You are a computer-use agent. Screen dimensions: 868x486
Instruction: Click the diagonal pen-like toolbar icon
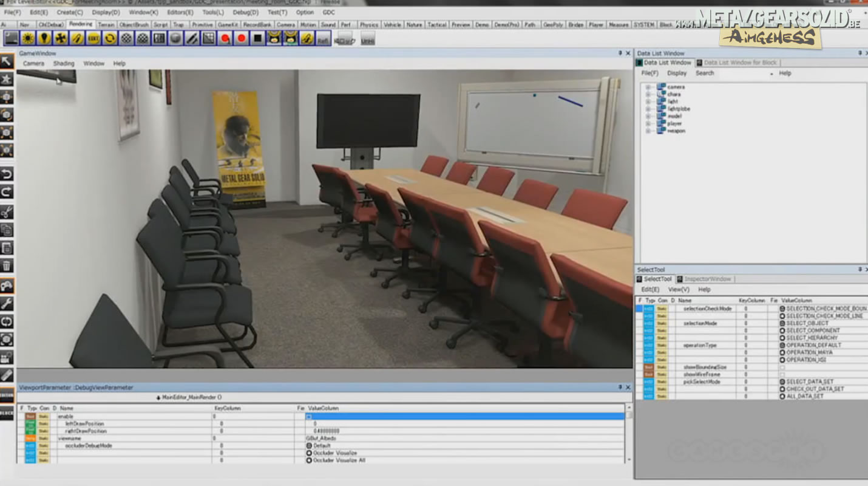(x=192, y=38)
